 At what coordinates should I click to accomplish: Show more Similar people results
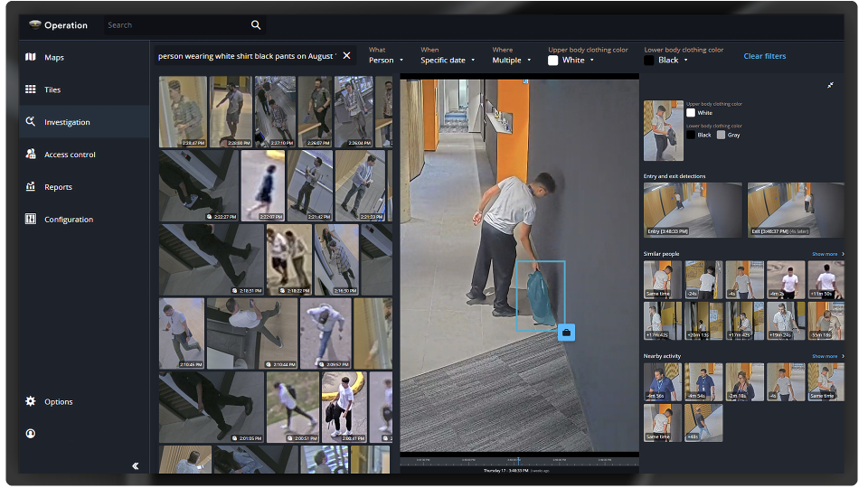point(827,254)
